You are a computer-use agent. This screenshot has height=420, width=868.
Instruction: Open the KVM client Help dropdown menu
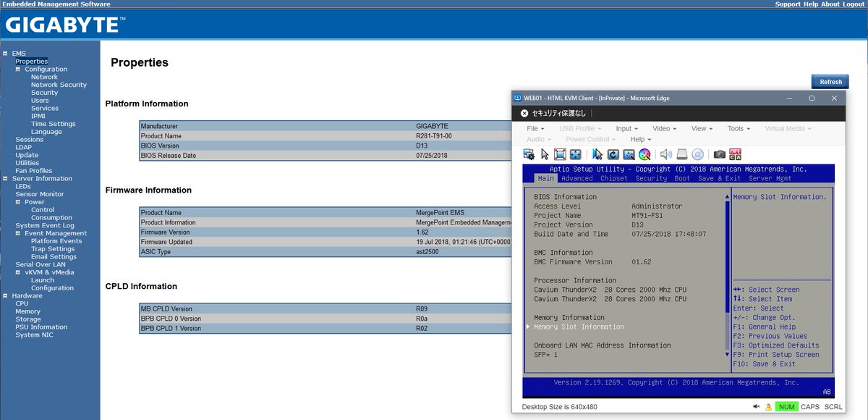point(640,139)
